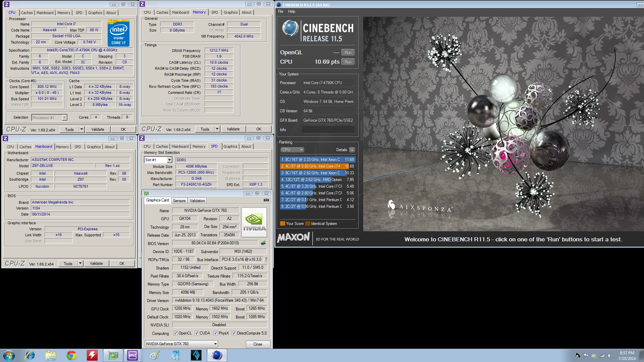Open SPD tab in the Mainboard tab window
Screen dimensions: 644x362
pyautogui.click(x=78, y=147)
